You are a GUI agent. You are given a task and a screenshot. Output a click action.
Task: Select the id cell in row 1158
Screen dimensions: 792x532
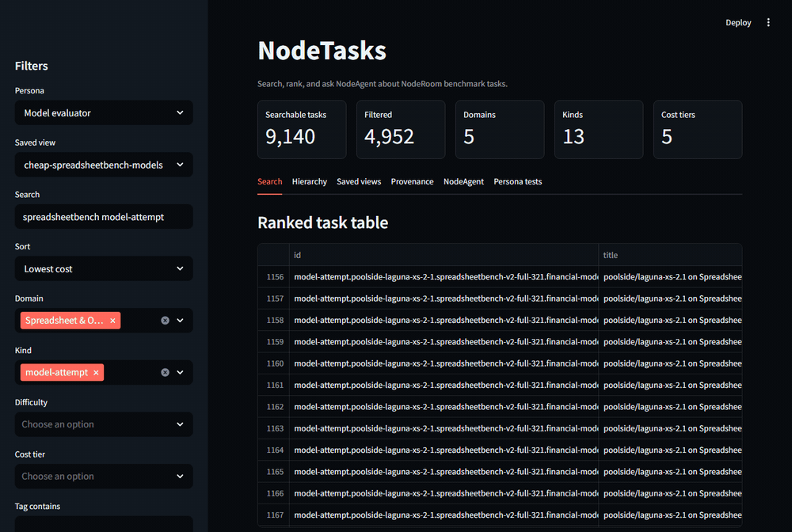pyautogui.click(x=444, y=320)
